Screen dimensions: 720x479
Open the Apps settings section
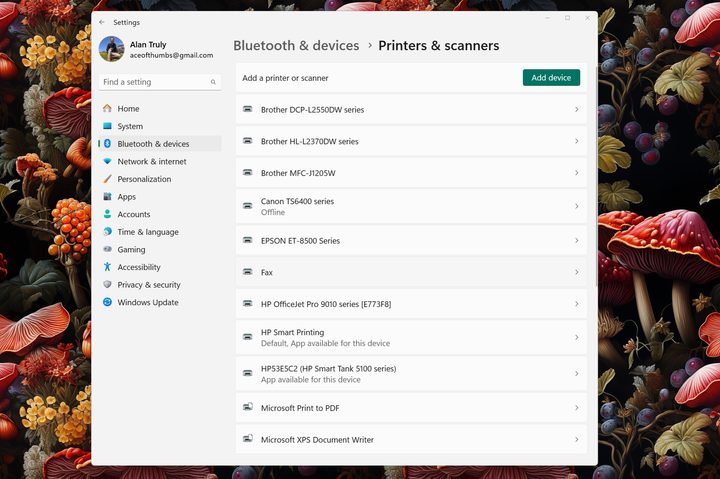[160, 197]
